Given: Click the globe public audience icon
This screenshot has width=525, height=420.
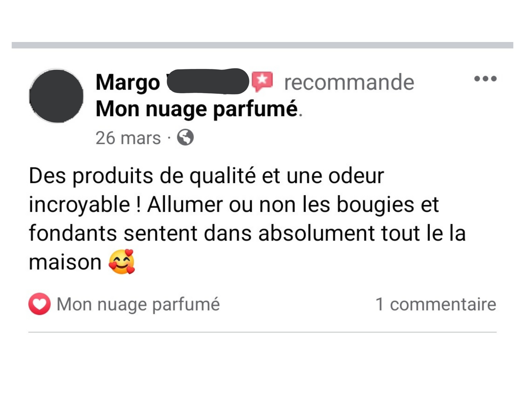Looking at the screenshot, I should pyautogui.click(x=185, y=137).
